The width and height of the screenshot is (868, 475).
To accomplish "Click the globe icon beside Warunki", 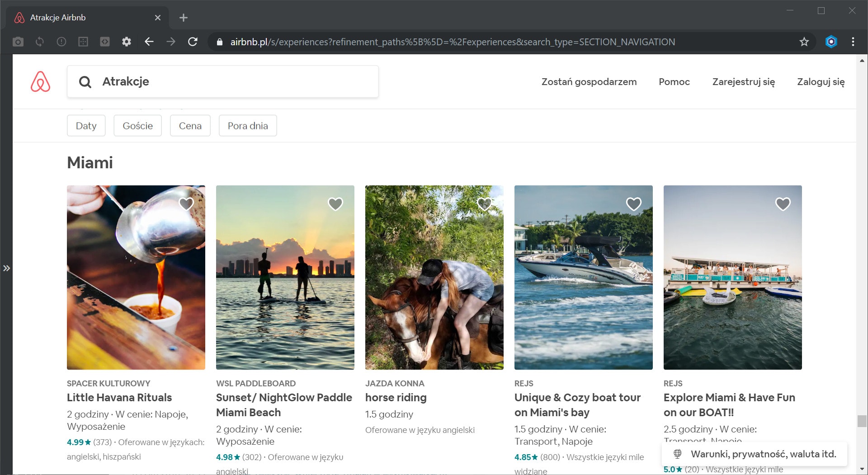I will (x=677, y=454).
